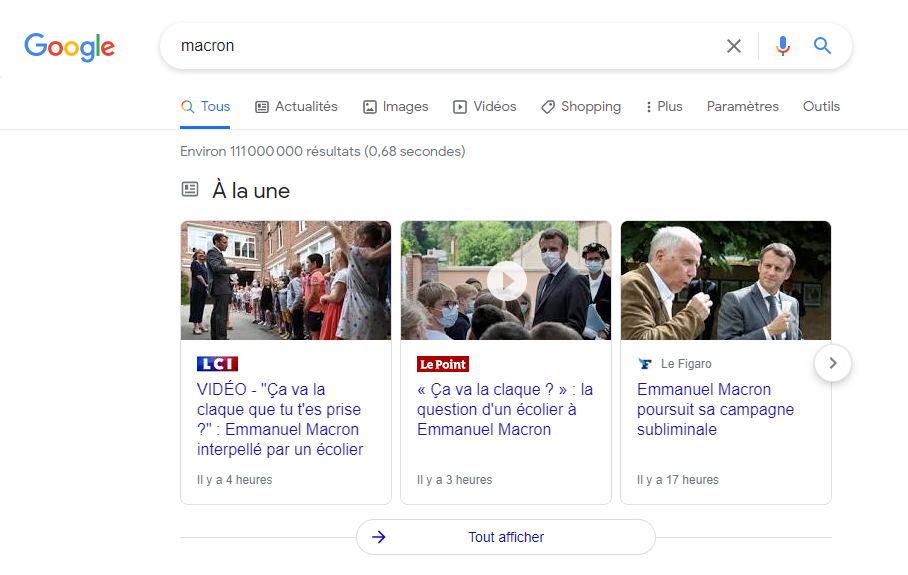Click the LCI source logo

[217, 364]
